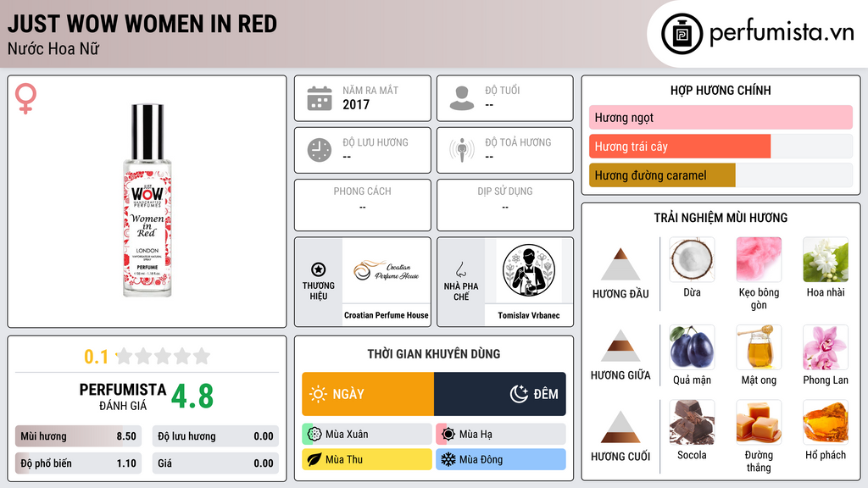This screenshot has width=868, height=488.
Task: Select the Mùa Hạ season bar
Action: click(x=501, y=435)
